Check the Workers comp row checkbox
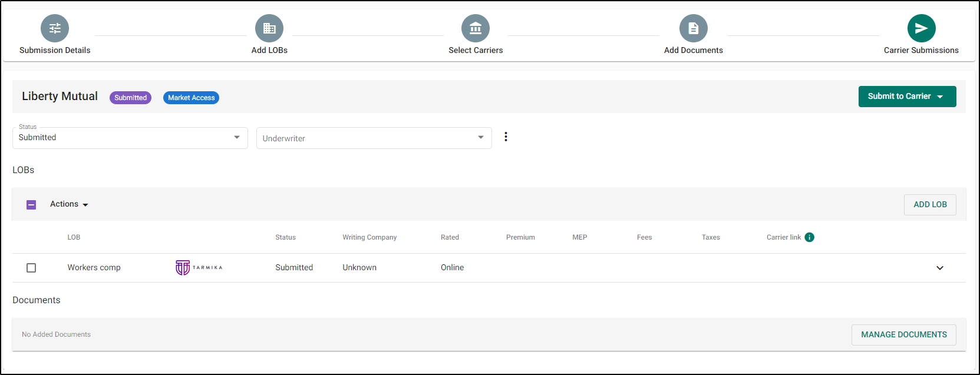Image resolution: width=980 pixels, height=375 pixels. point(31,268)
